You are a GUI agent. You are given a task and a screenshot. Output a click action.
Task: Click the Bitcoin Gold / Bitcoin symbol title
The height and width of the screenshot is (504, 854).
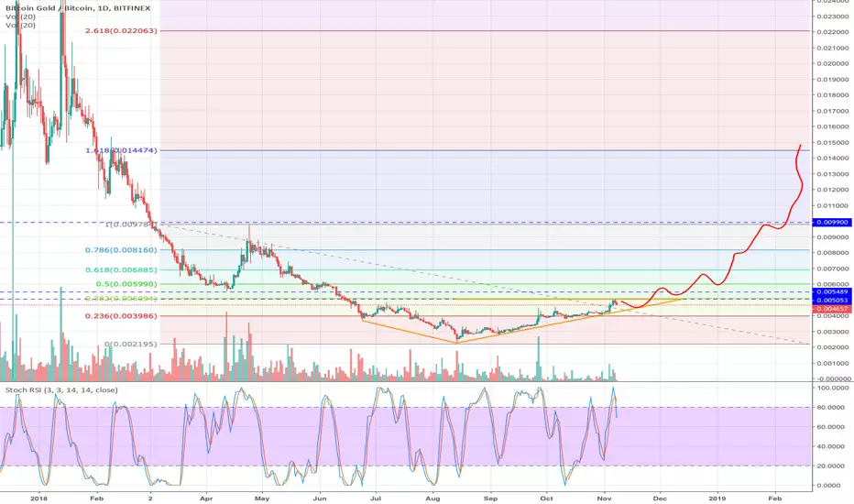click(x=77, y=8)
